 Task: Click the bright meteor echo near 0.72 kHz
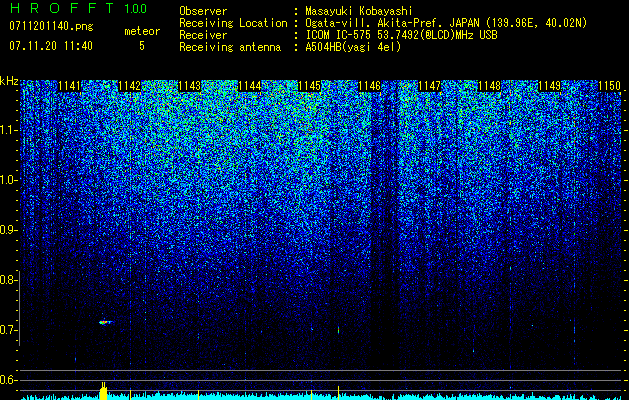(x=106, y=322)
